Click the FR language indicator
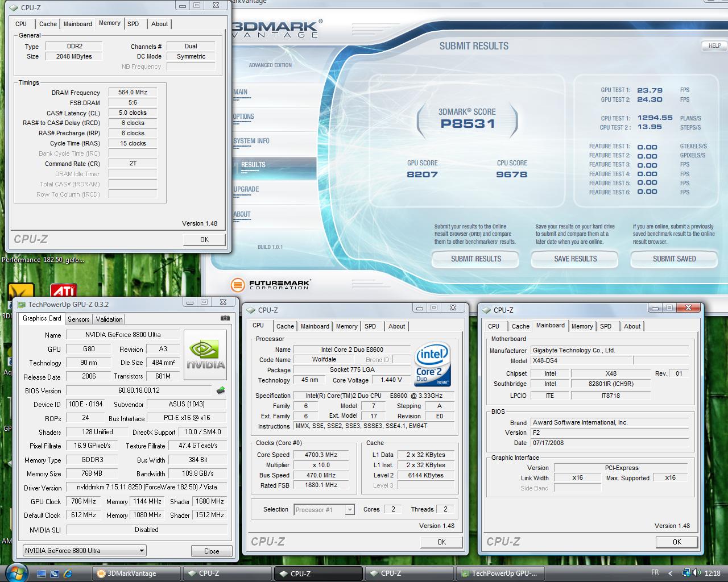 pos(655,573)
